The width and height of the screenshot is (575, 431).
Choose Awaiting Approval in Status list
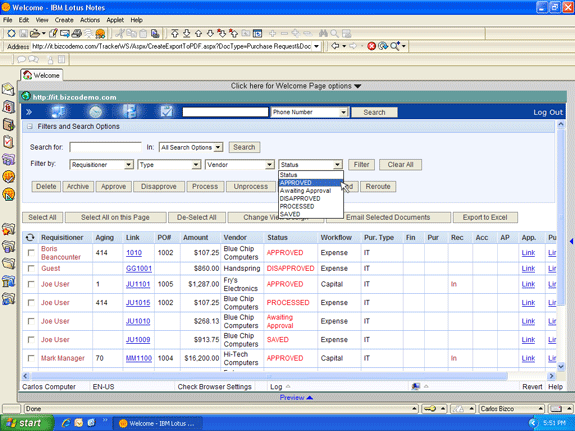click(311, 191)
